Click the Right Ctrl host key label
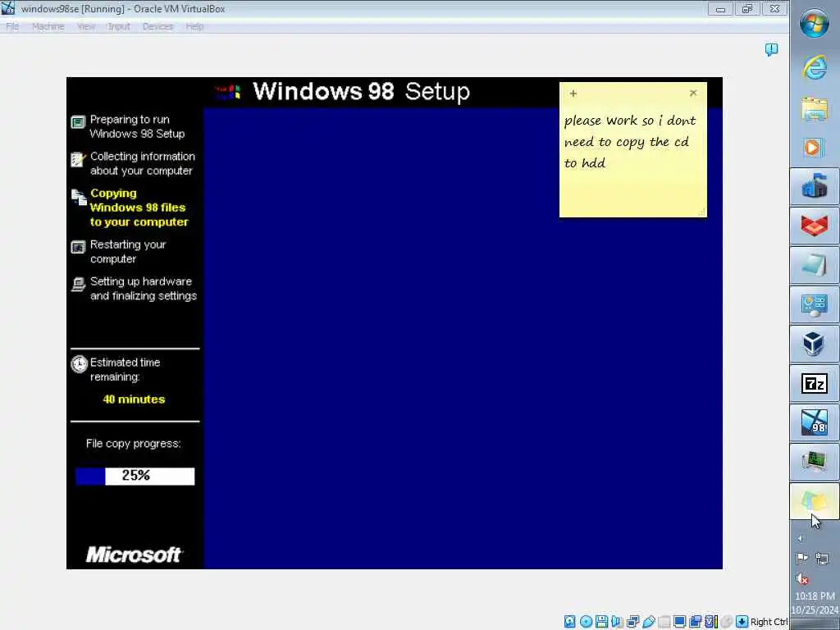This screenshot has width=840, height=630. point(769,622)
